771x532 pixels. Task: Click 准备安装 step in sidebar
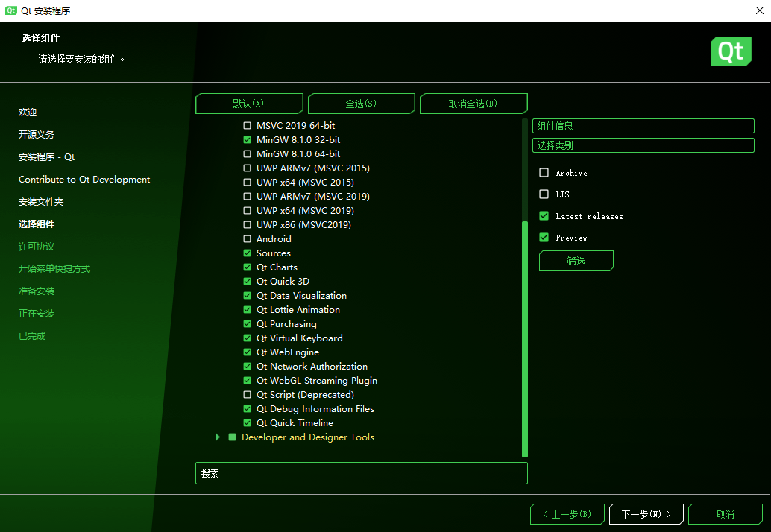click(37, 291)
